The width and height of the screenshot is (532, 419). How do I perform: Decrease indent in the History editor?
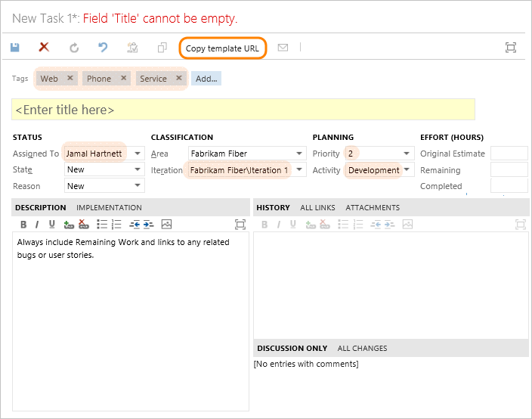[376, 225]
